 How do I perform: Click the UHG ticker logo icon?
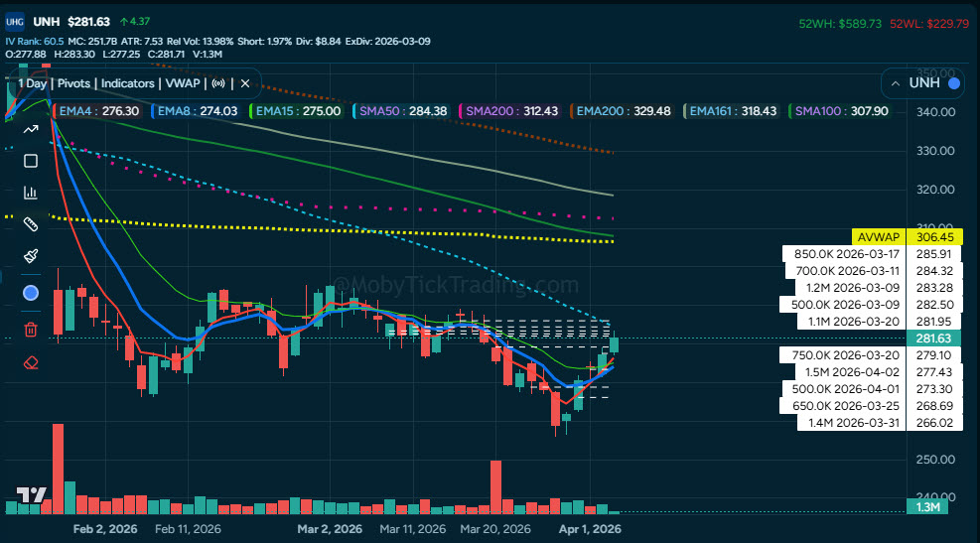click(15, 21)
